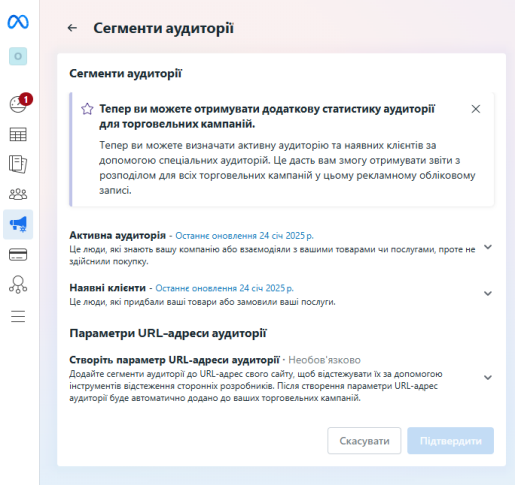Screen dimensions: 515x485
Task: Expand the Активна аудиторія section chevron
Action: pos(488,247)
